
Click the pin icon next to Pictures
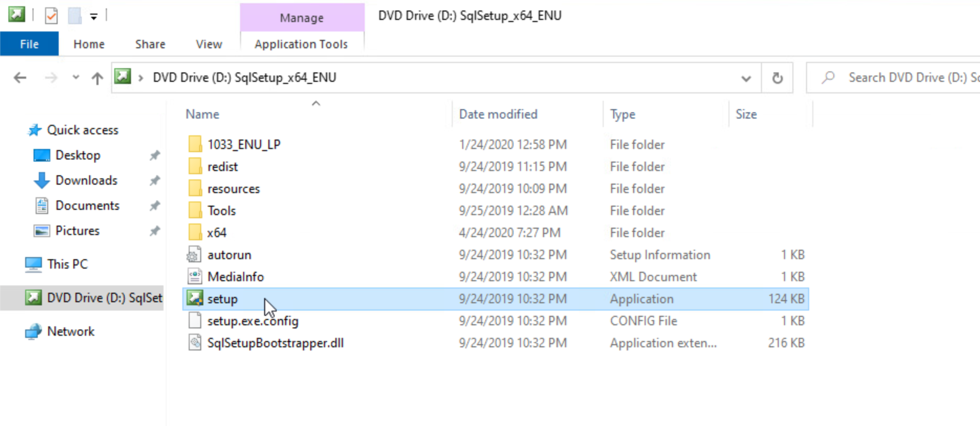pyautogui.click(x=155, y=231)
